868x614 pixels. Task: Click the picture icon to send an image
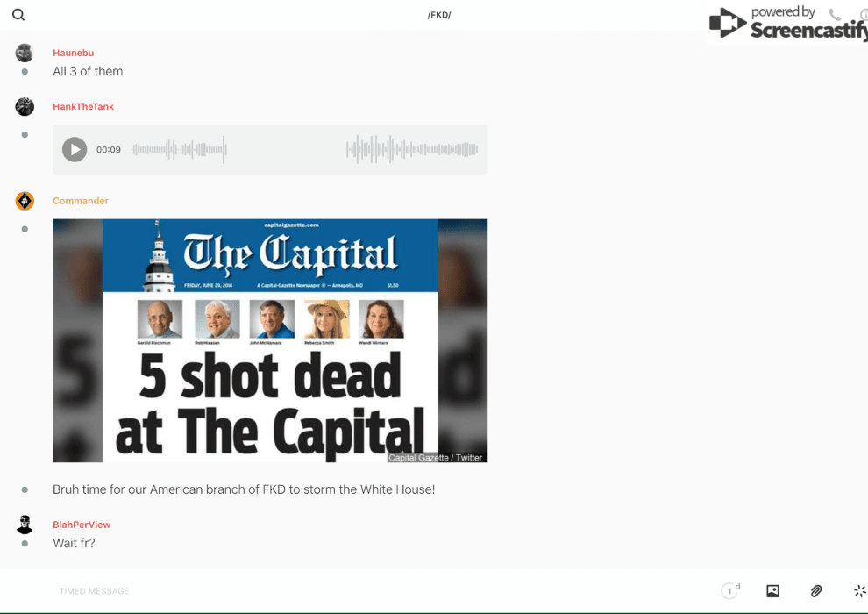pyautogui.click(x=772, y=591)
